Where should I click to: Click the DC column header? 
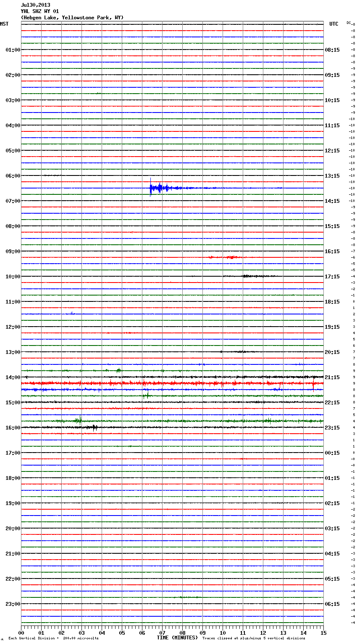(x=349, y=23)
